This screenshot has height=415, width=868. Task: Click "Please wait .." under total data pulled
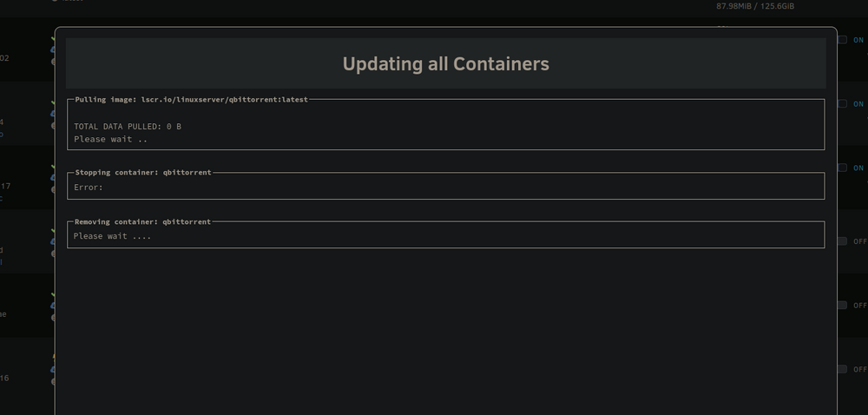(111, 139)
